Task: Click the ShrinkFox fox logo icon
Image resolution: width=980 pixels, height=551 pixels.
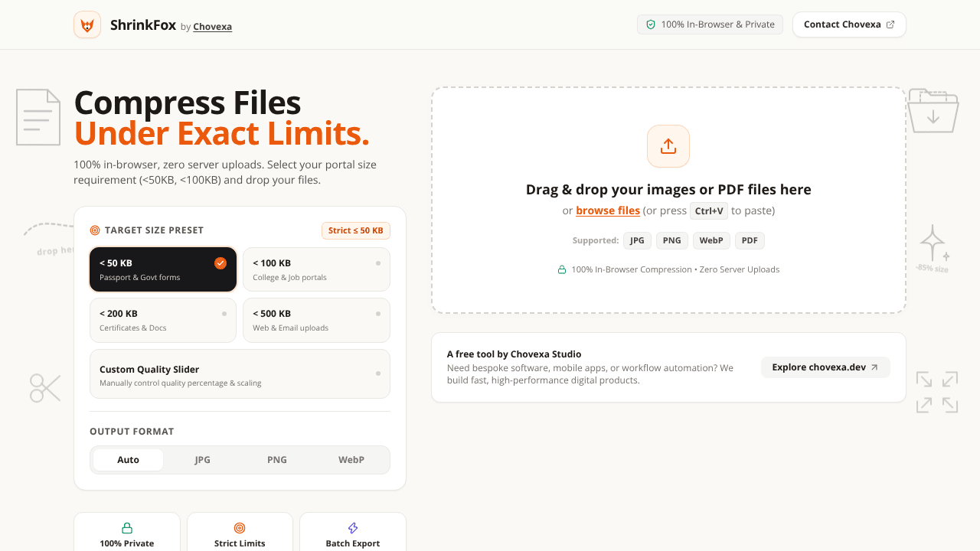Action: tap(87, 24)
